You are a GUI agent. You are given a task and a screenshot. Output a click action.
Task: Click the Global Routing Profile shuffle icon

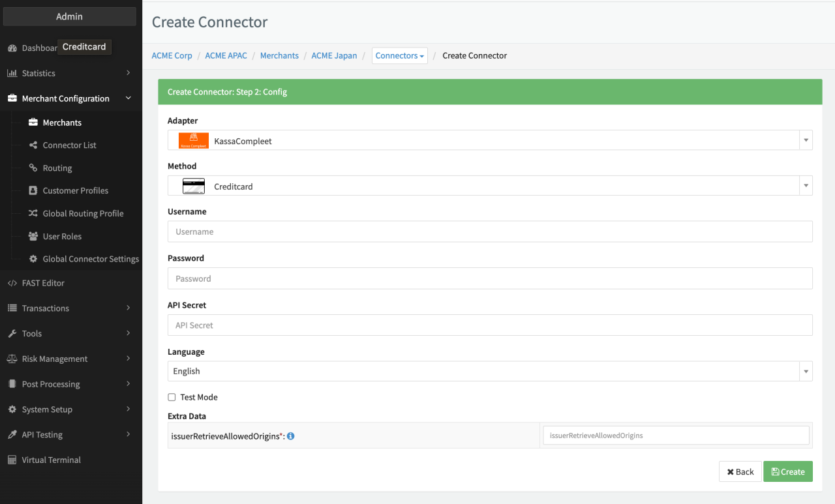(33, 213)
